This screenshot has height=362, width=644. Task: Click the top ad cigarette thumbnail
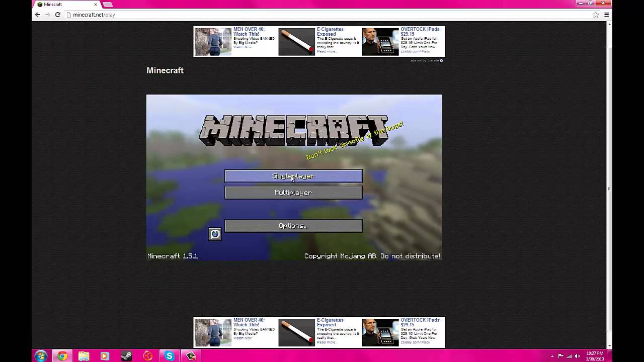point(296,42)
